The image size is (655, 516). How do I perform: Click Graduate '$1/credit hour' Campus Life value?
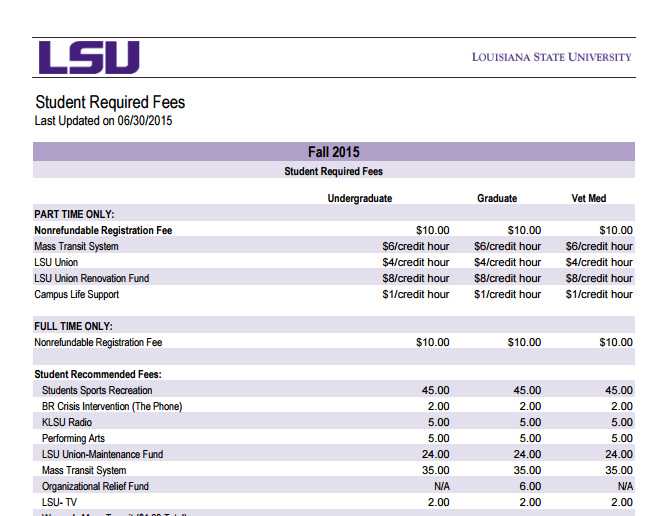pyautogui.click(x=508, y=295)
